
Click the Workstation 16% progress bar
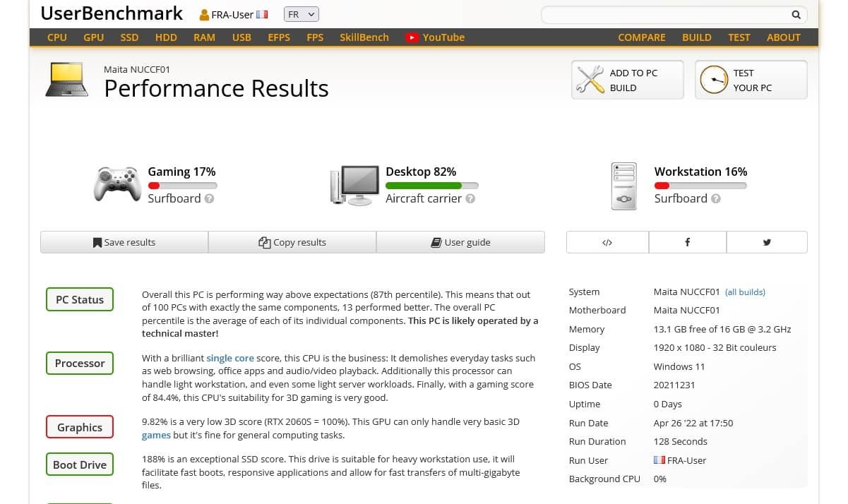(700, 186)
